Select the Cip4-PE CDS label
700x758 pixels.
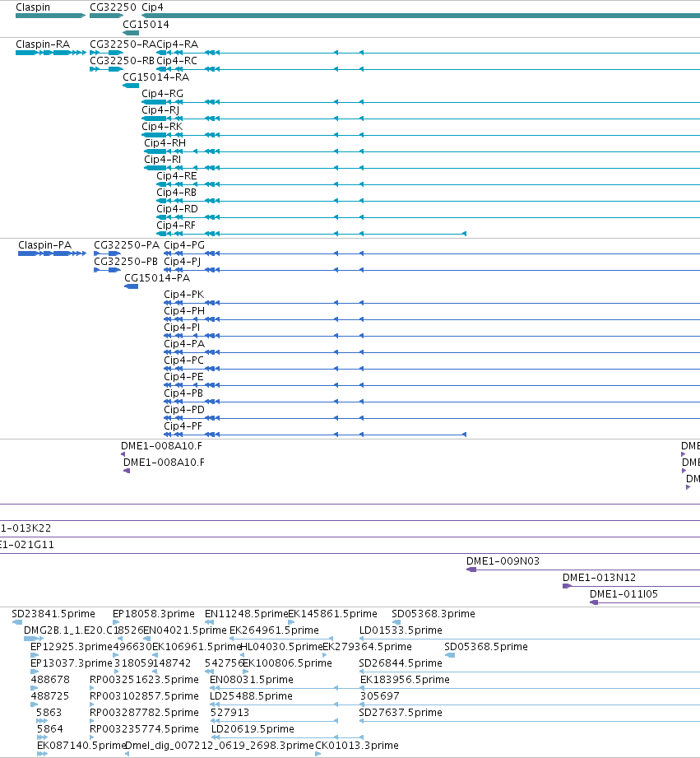(x=183, y=377)
